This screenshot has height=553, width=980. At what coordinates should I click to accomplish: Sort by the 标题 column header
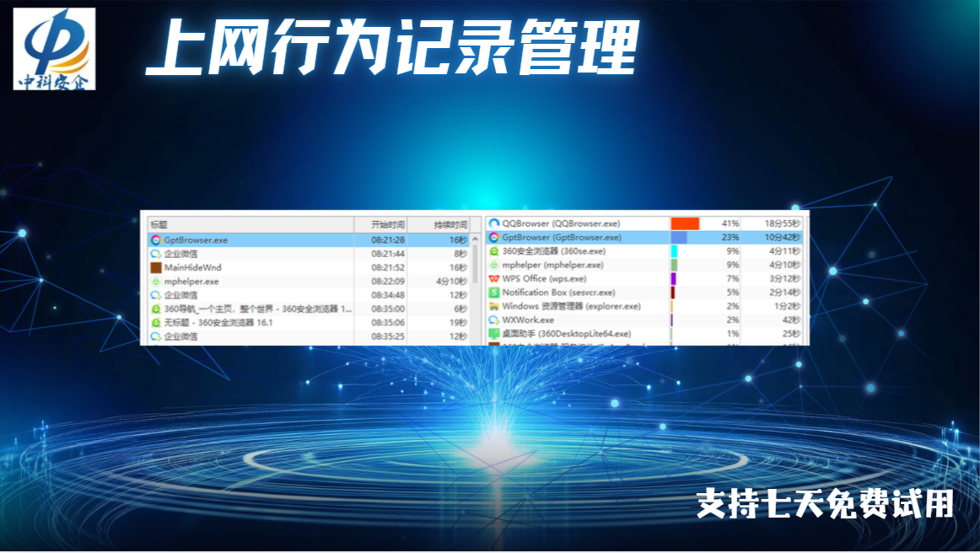(x=250, y=224)
